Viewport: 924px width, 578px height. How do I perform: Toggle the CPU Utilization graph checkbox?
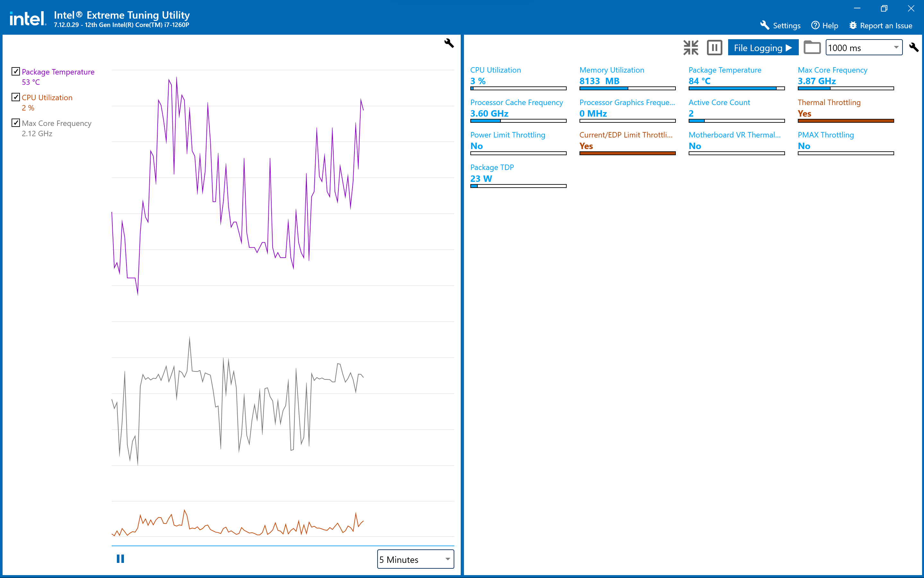pos(16,97)
